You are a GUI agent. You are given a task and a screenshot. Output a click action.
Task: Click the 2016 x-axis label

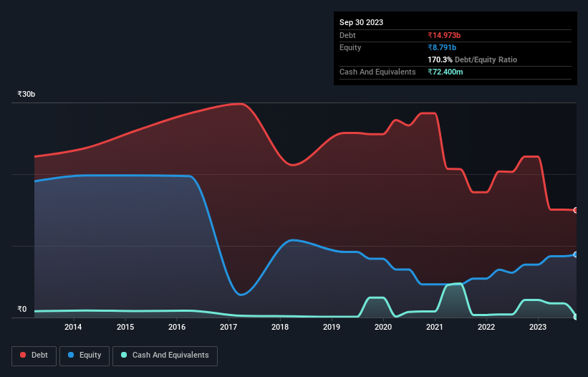(x=177, y=327)
